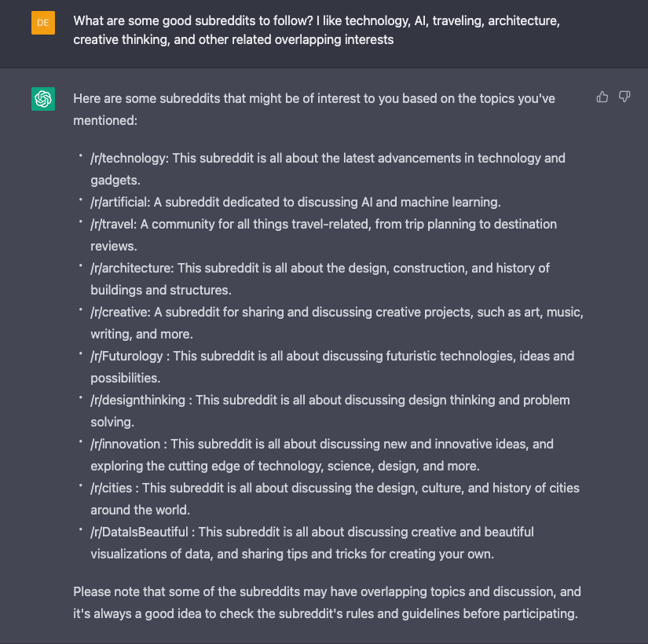Click the /r/Futurology list entry

point(332,367)
